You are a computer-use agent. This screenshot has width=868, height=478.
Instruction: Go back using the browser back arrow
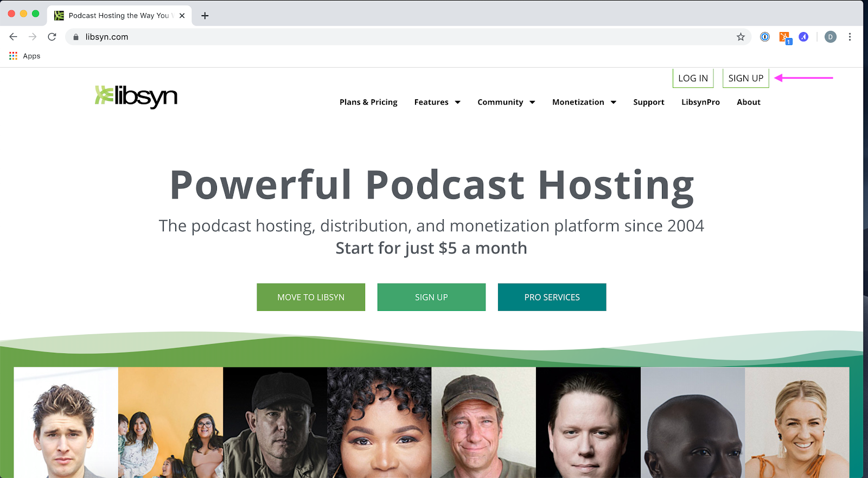point(13,37)
